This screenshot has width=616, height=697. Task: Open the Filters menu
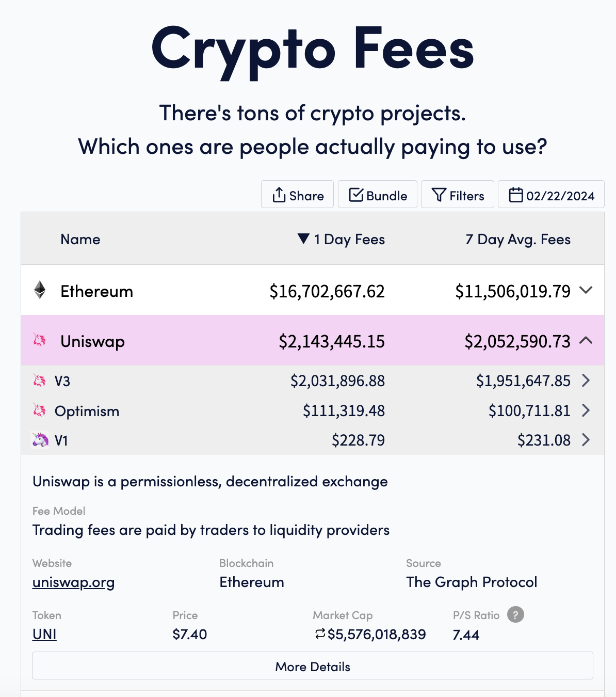click(458, 195)
